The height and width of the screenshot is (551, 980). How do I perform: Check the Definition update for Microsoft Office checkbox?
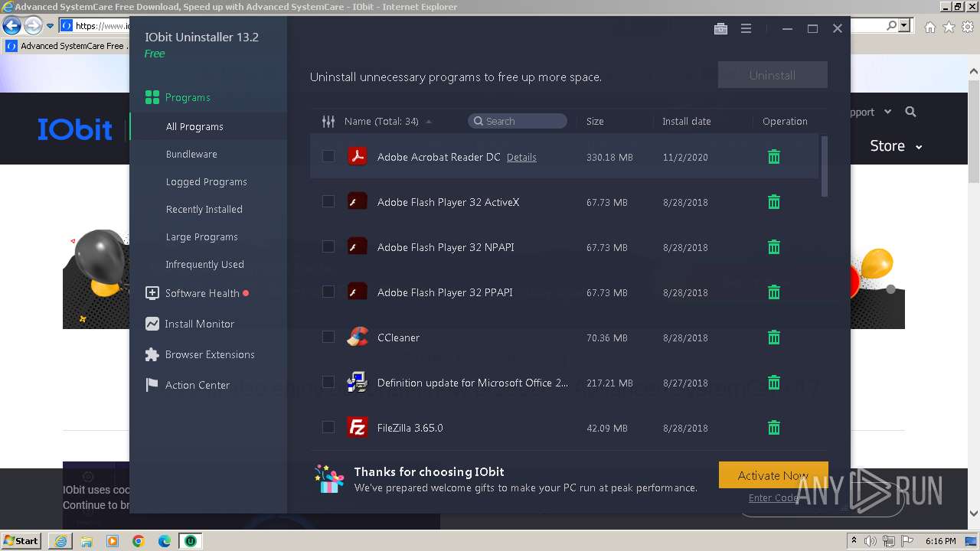328,382
